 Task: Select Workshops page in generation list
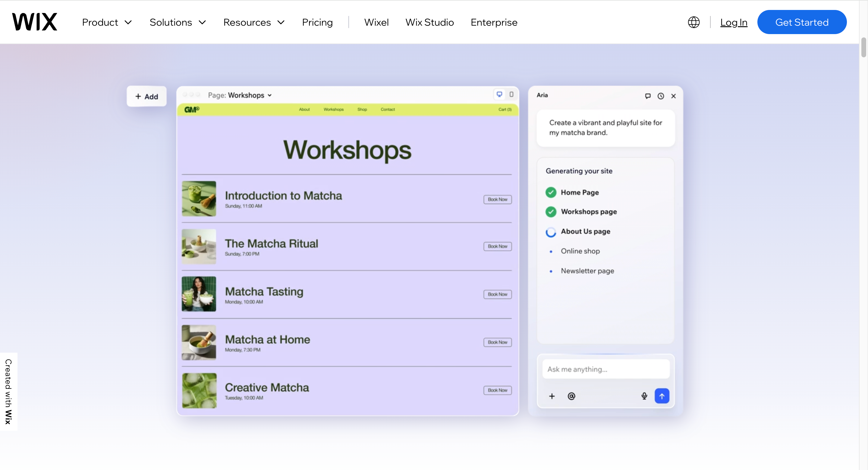coord(589,212)
